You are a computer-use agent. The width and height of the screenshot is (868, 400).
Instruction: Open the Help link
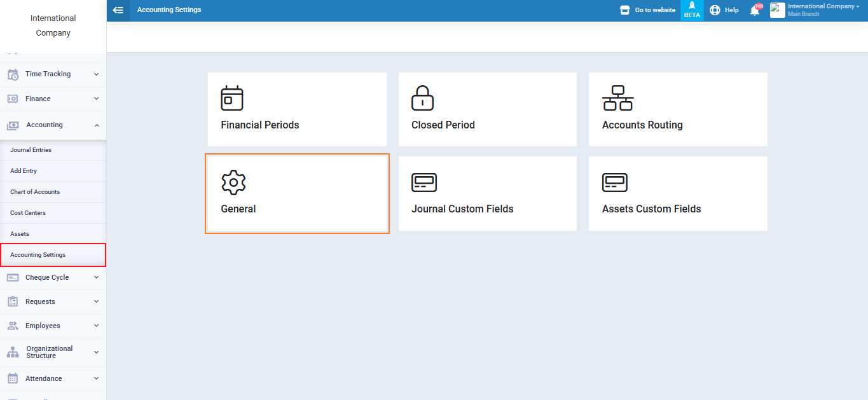(724, 10)
